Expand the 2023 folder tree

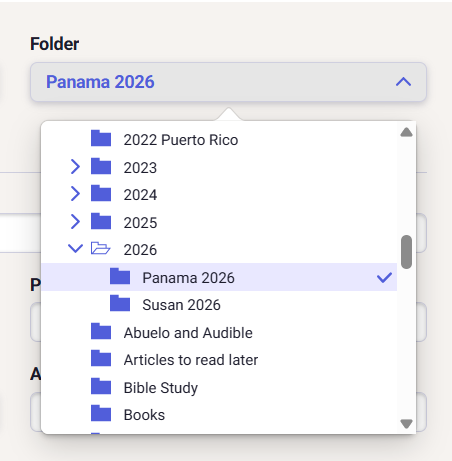point(75,166)
